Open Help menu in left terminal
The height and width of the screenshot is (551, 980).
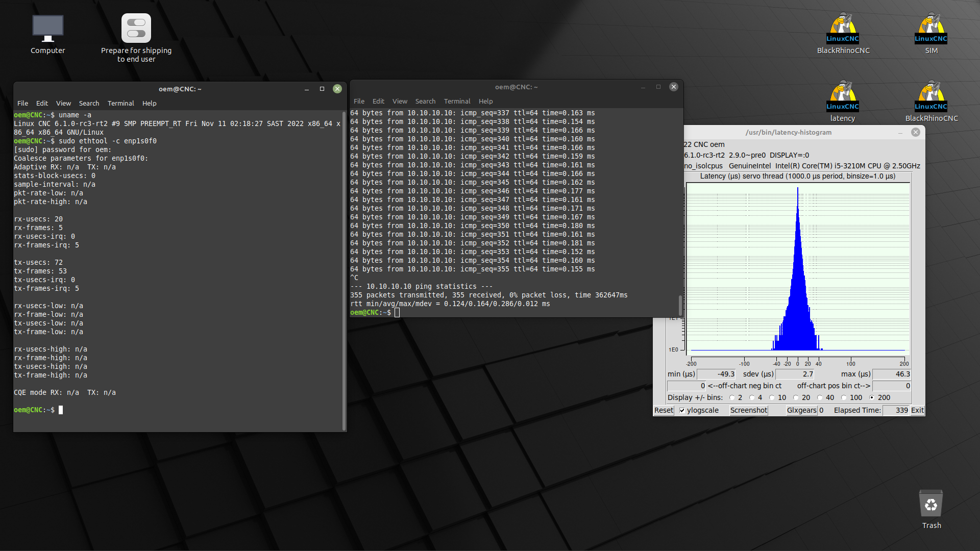[149, 103]
